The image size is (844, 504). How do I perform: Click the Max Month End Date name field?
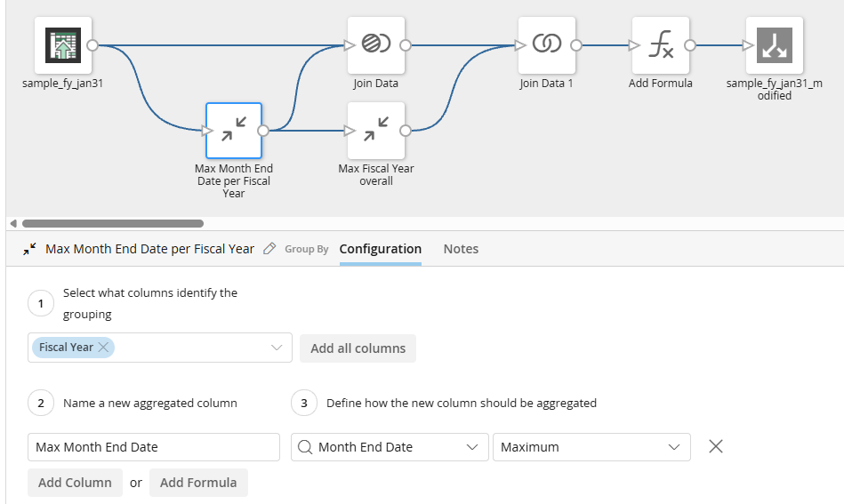[x=153, y=447]
